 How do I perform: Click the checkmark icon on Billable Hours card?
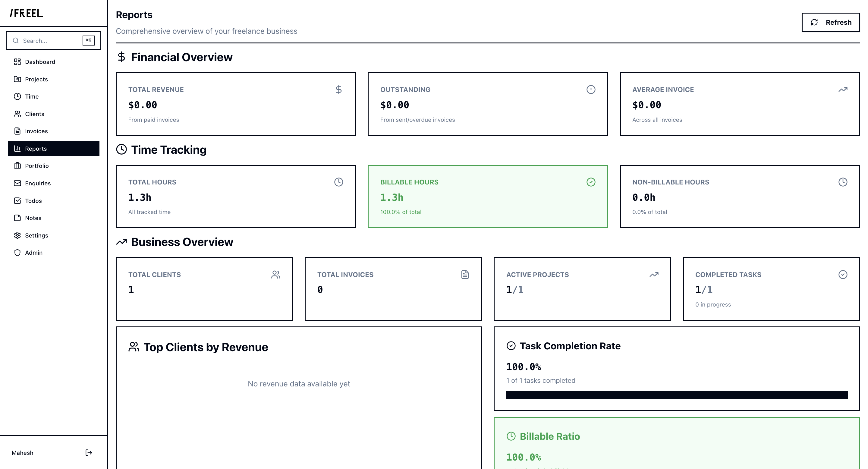tap(591, 182)
